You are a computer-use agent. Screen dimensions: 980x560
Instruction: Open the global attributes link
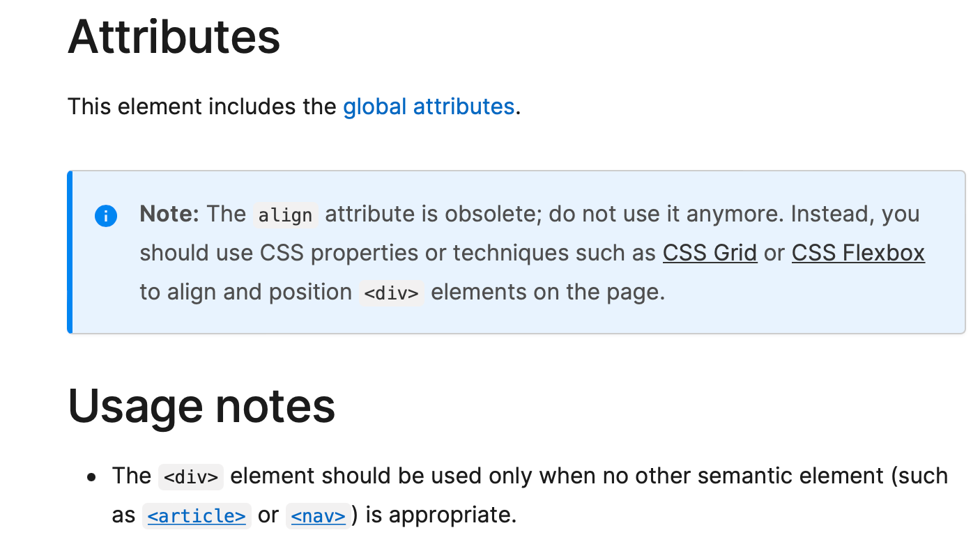coord(428,107)
